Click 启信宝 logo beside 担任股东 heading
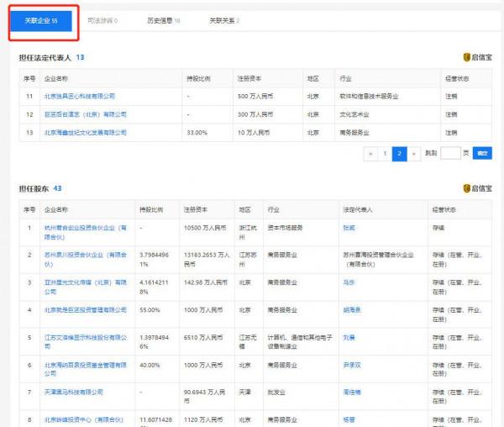504x427 pixels. pos(477,188)
